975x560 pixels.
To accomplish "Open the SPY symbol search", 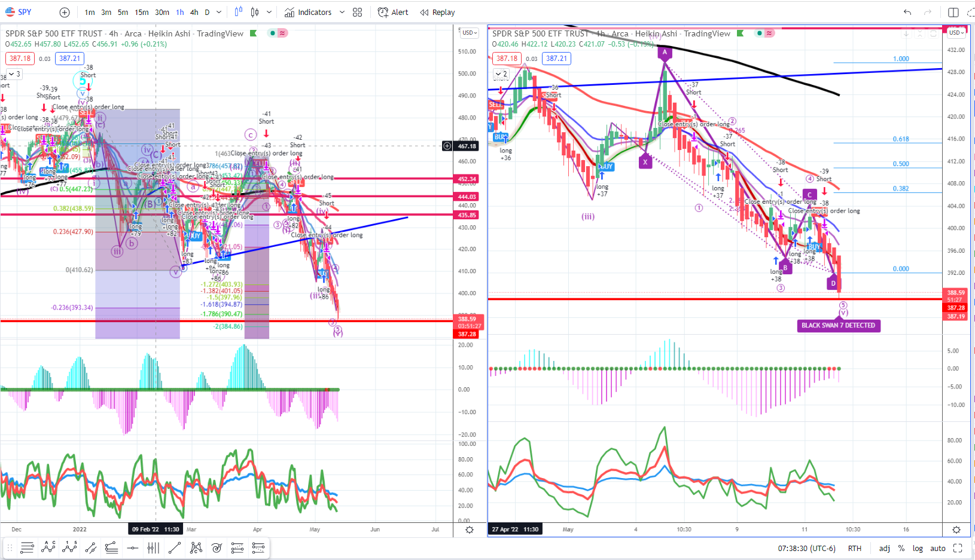I will tap(19, 12).
